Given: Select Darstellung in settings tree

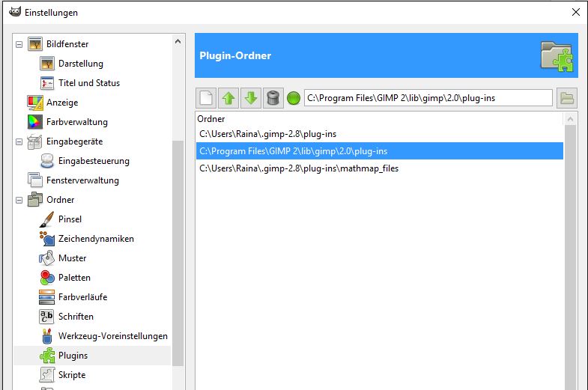Looking at the screenshot, I should [81, 64].
